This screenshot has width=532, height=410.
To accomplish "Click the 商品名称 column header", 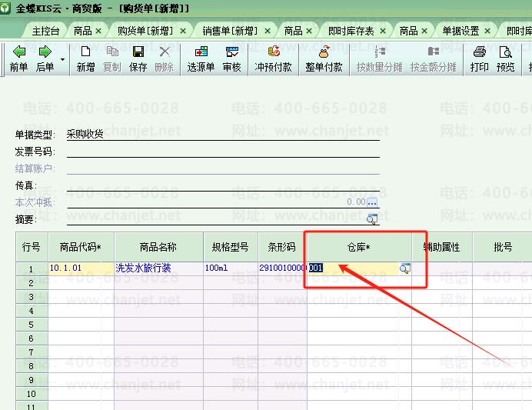I will coord(158,247).
